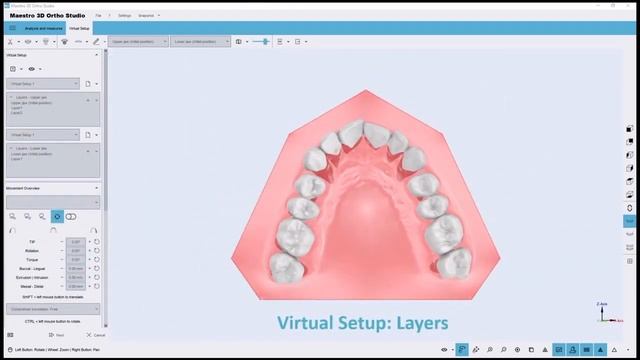Expand the pencil tool dropdown arrow

pos(104,42)
